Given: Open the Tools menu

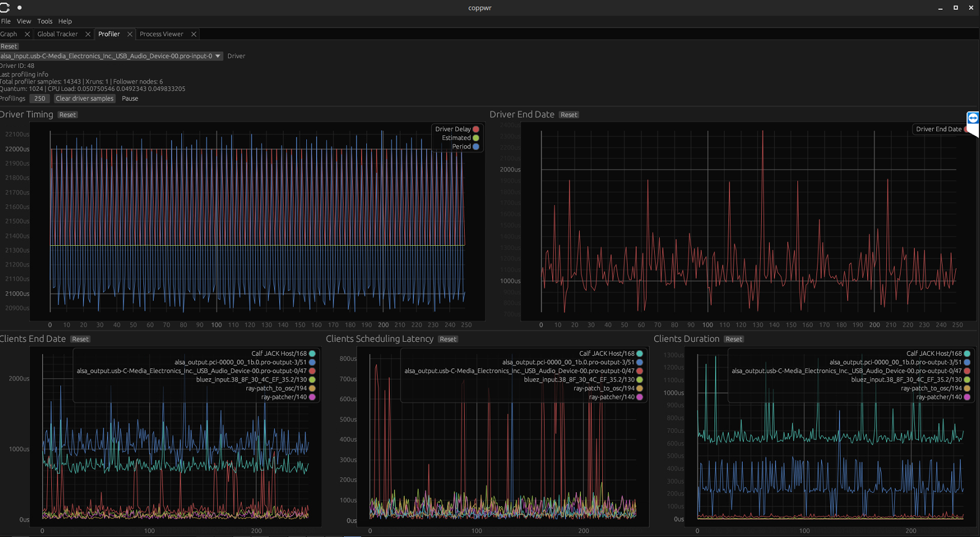Looking at the screenshot, I should click(44, 21).
